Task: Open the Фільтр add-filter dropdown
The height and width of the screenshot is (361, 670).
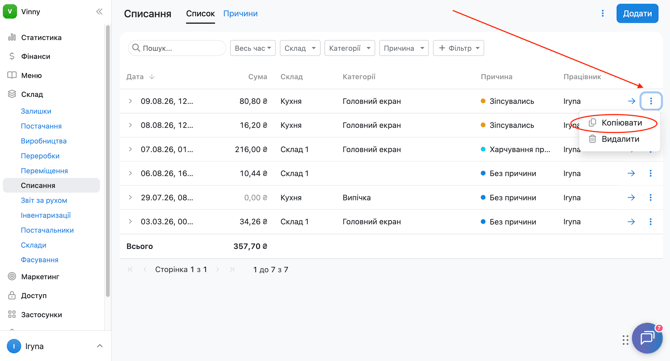Action: tap(459, 48)
